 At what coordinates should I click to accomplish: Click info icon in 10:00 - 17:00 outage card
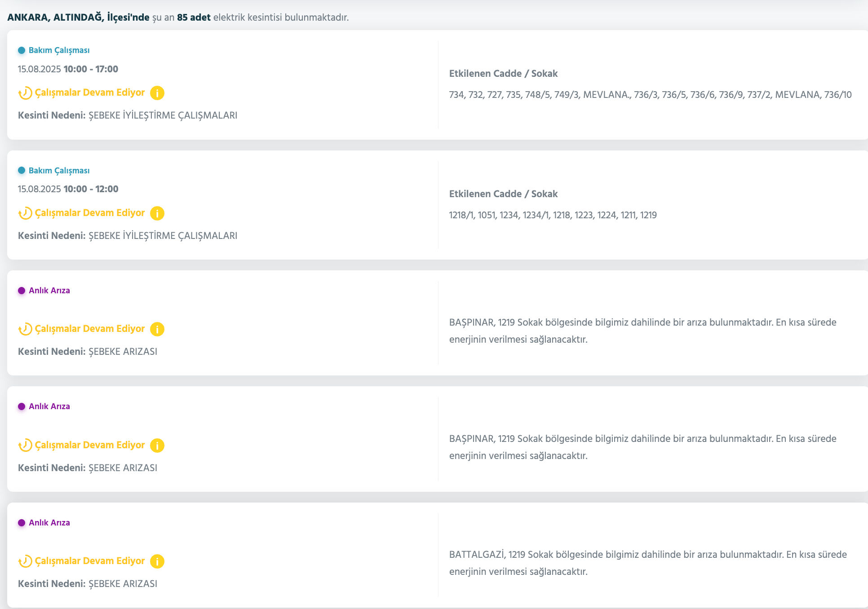coord(157,93)
